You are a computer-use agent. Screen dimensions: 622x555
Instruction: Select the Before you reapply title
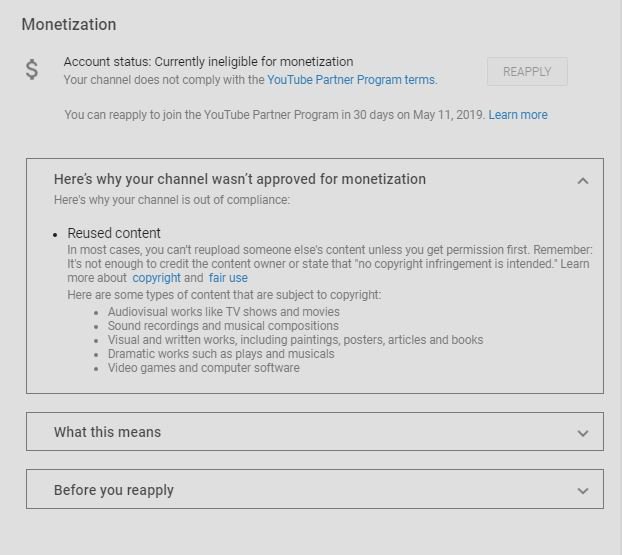113,490
